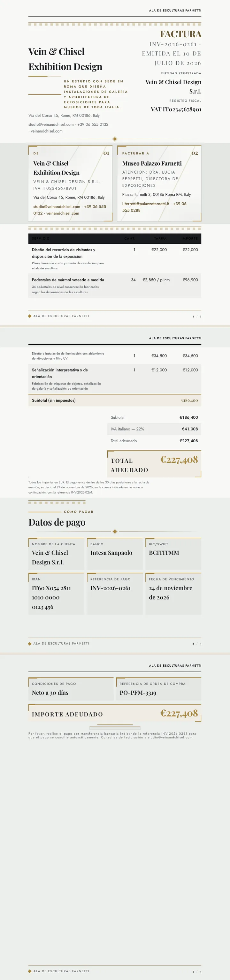Select the BIC/SWIFT BCITITMM card
230x980 pixels.
tap(173, 554)
